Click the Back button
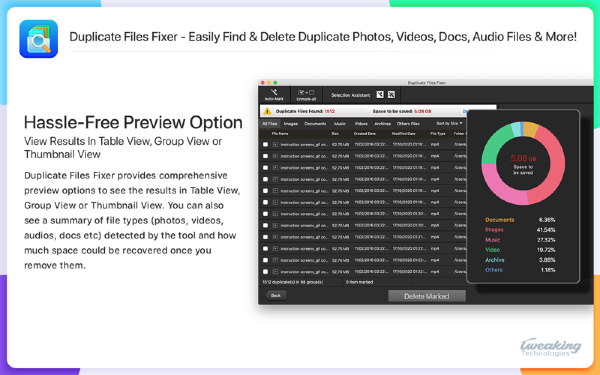The height and width of the screenshot is (375, 600). (x=276, y=295)
